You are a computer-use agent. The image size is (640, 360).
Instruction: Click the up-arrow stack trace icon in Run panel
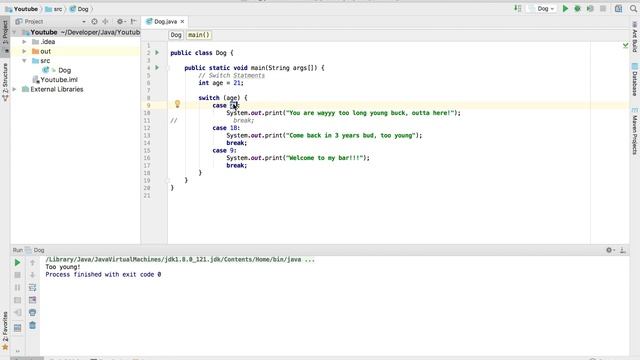[x=33, y=263]
